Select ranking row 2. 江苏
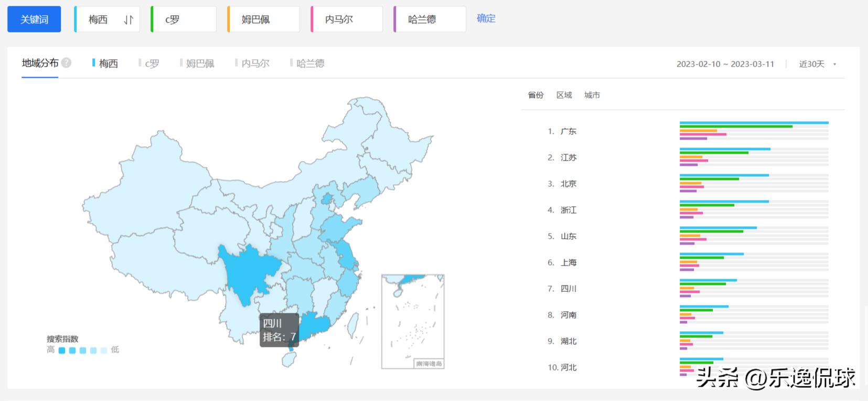The height and width of the screenshot is (401, 868). pyautogui.click(x=687, y=157)
